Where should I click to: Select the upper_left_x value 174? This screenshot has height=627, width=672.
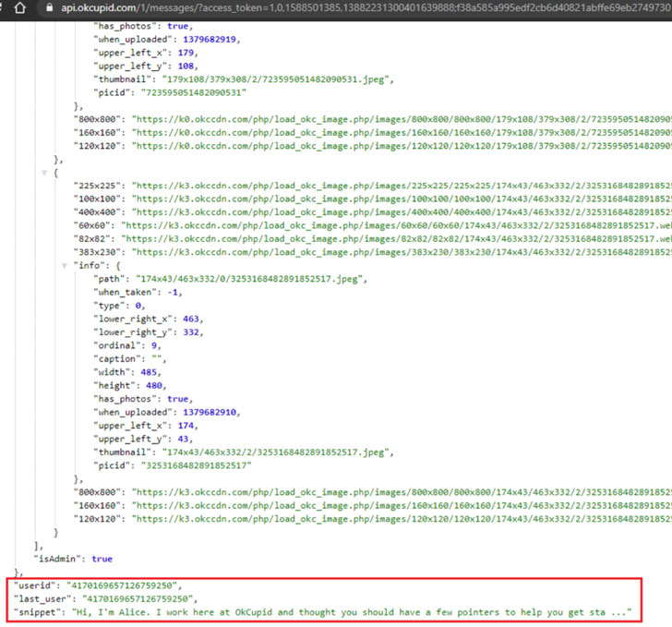[186, 426]
